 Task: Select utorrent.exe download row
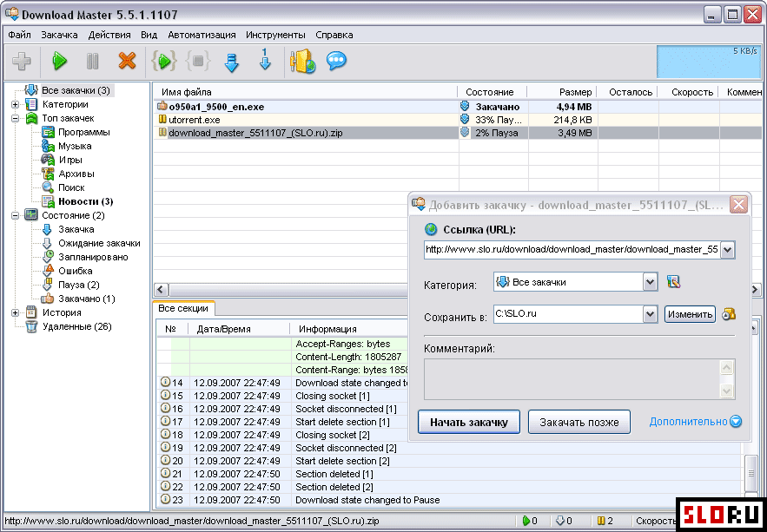(x=460, y=120)
